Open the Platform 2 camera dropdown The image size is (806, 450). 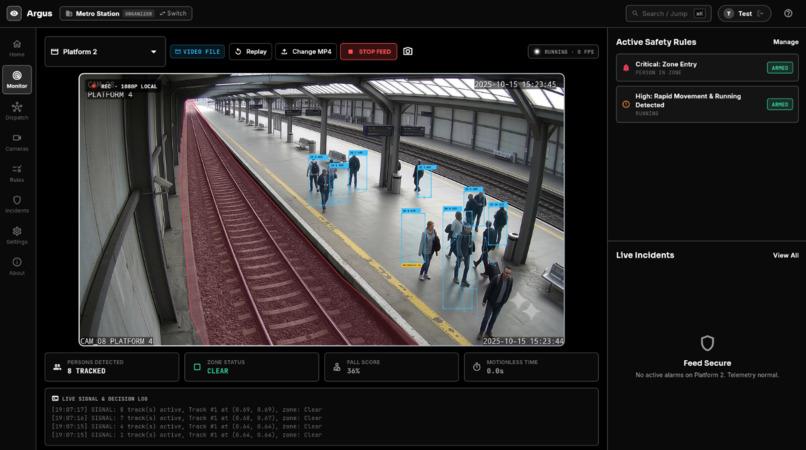coord(105,51)
